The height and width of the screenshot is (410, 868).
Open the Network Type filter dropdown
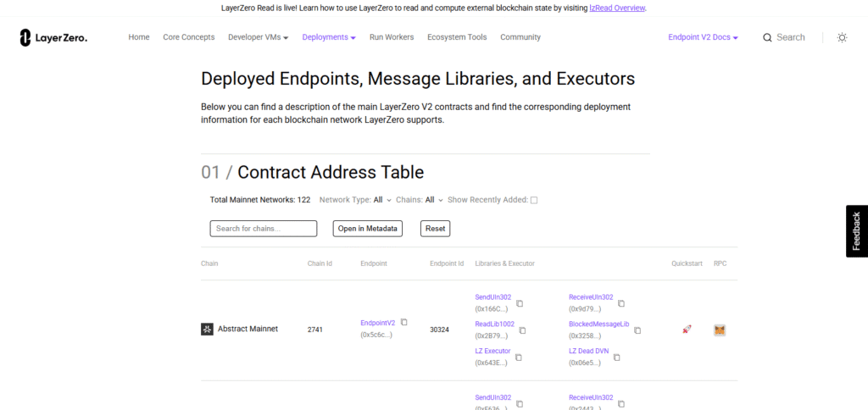pyautogui.click(x=382, y=200)
